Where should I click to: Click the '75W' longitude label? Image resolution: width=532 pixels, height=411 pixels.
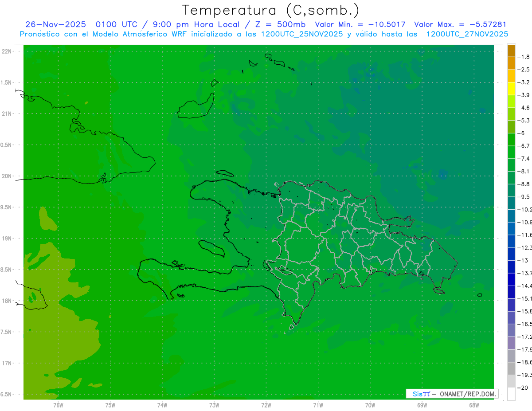[x=110, y=405]
